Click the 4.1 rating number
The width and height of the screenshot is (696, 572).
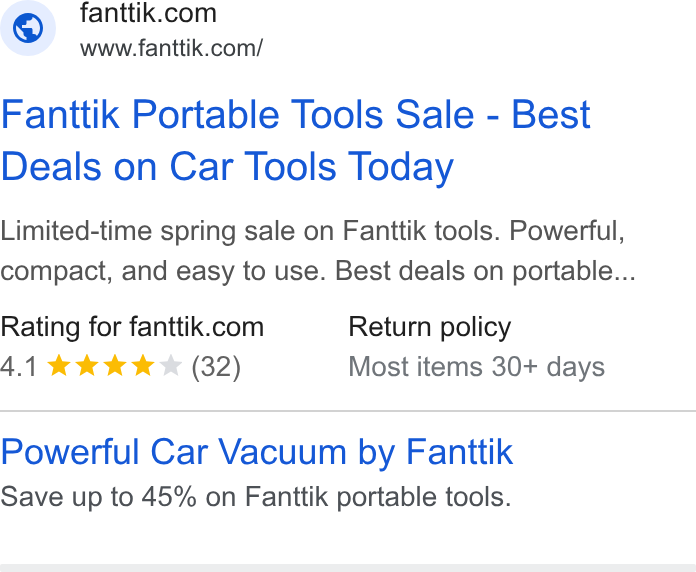point(19,367)
